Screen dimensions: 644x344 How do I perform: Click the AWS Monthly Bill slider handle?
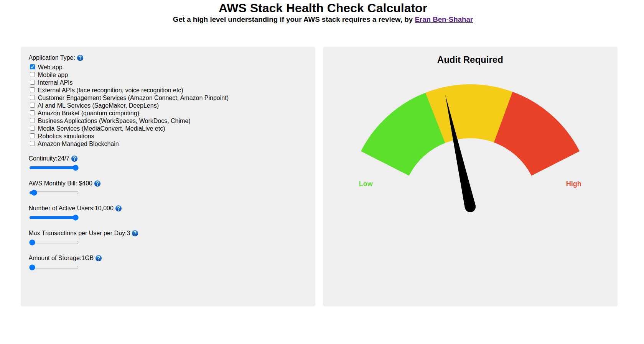(34, 193)
